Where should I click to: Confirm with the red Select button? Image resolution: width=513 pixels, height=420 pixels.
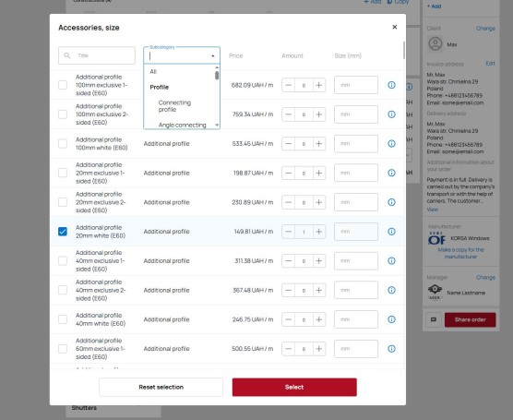[x=294, y=388]
